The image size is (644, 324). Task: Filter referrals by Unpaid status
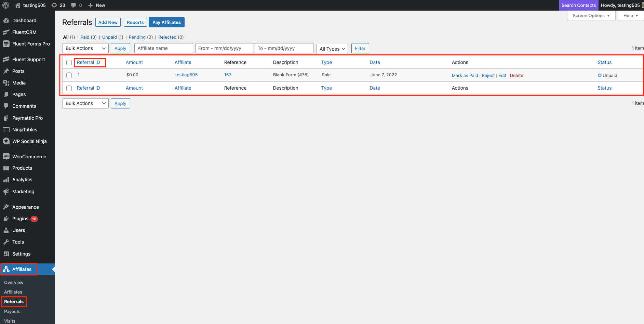pyautogui.click(x=109, y=37)
